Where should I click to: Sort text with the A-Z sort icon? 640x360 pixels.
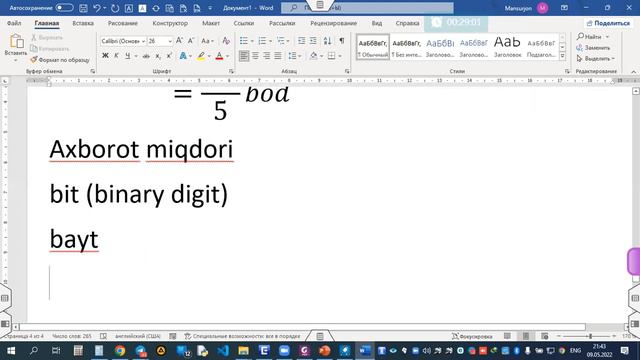pyautogui.click(x=327, y=41)
